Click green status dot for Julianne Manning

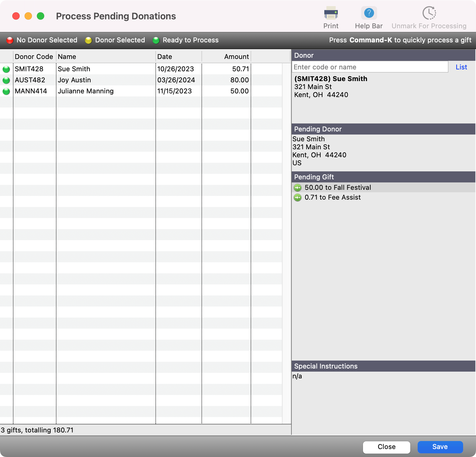pos(6,91)
